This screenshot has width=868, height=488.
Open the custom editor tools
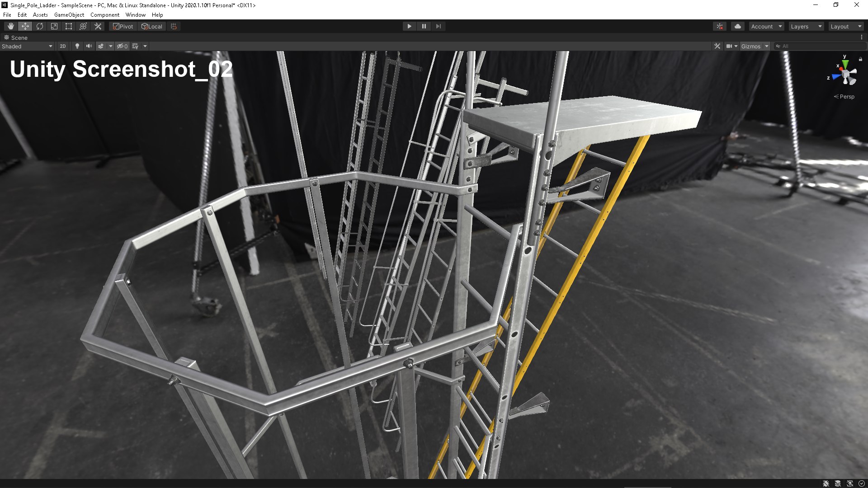coord(98,26)
